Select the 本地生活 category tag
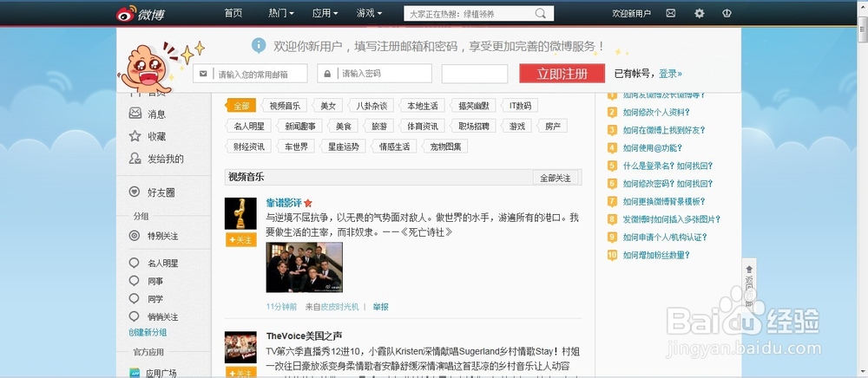The image size is (868, 378). pyautogui.click(x=421, y=106)
